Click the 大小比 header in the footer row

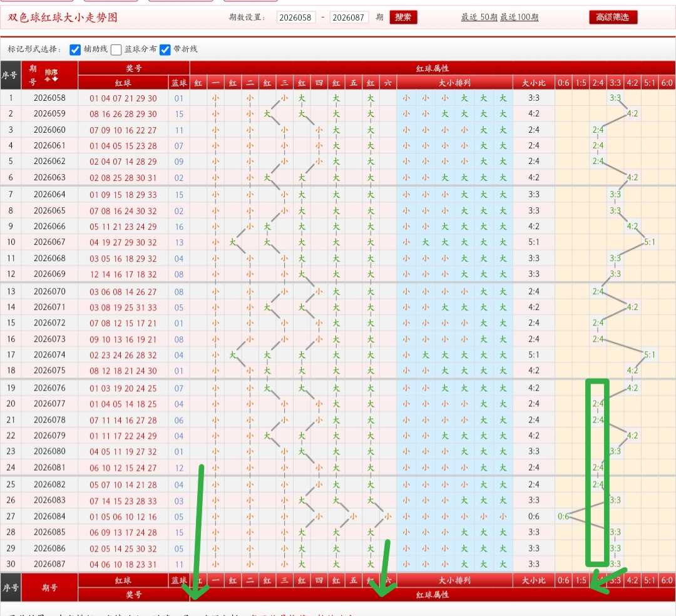coord(534,580)
